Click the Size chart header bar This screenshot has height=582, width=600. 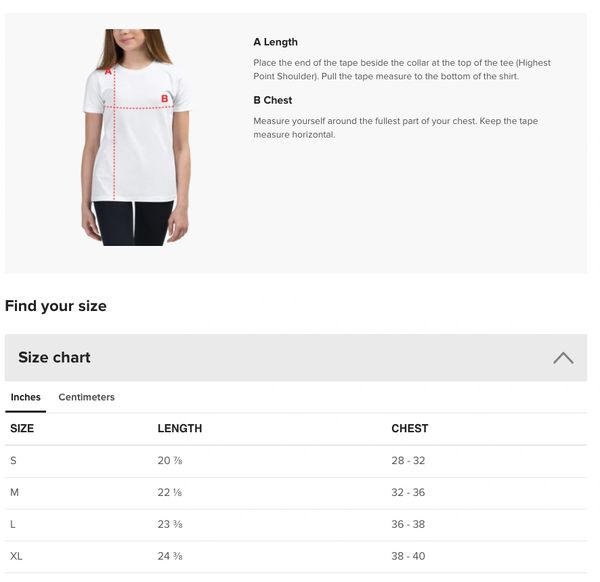pos(296,357)
